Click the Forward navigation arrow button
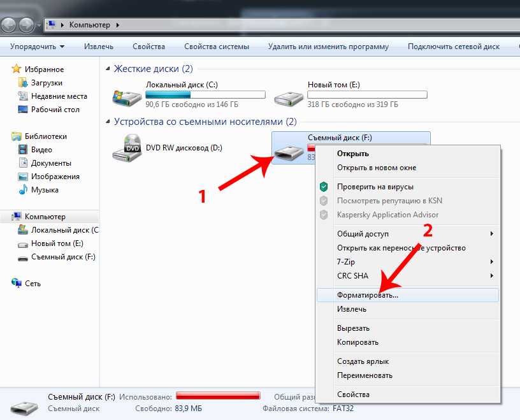The width and height of the screenshot is (520, 420). tap(27, 25)
